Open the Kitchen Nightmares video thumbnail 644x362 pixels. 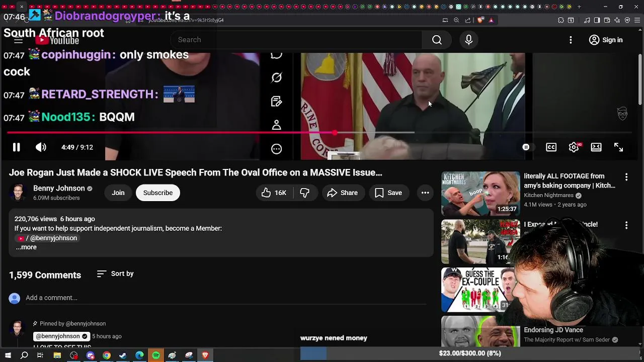(480, 194)
